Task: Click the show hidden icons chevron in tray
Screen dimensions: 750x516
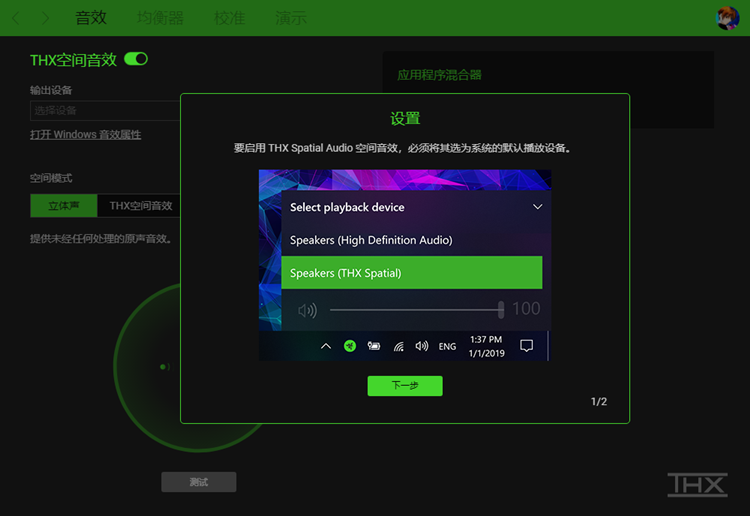Action: tap(326, 346)
